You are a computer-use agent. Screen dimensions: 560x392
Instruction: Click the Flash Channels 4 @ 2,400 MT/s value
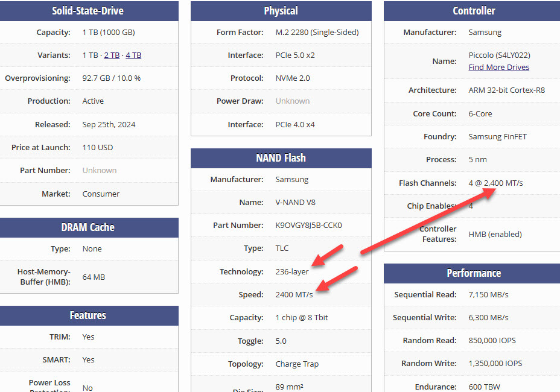(495, 183)
